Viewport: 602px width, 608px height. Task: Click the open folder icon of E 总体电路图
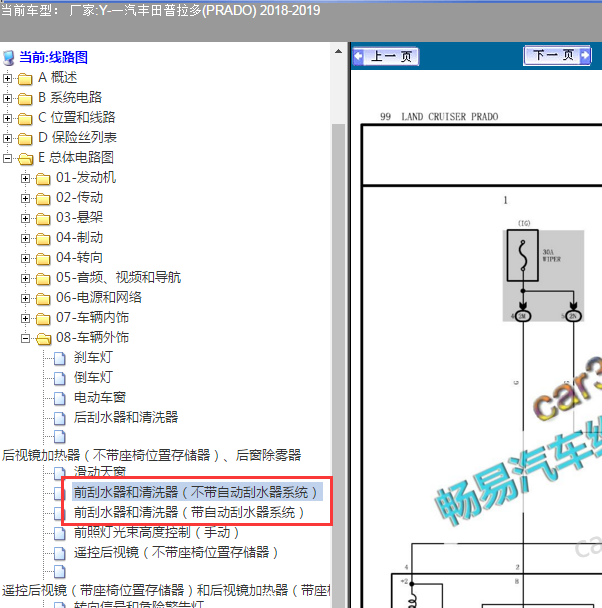pyautogui.click(x=25, y=159)
